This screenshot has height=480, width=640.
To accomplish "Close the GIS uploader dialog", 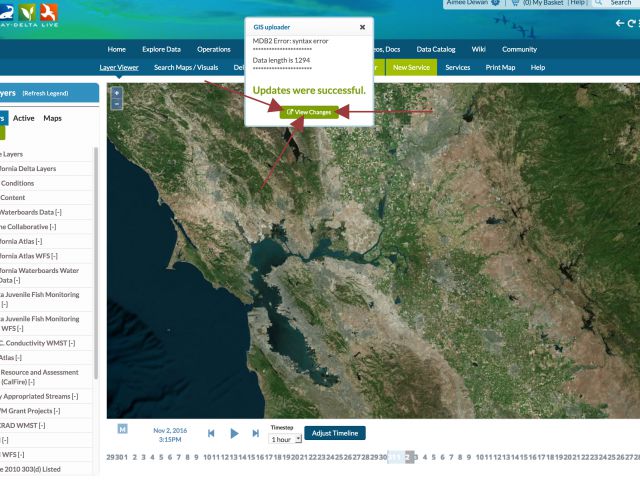I will 362,27.
